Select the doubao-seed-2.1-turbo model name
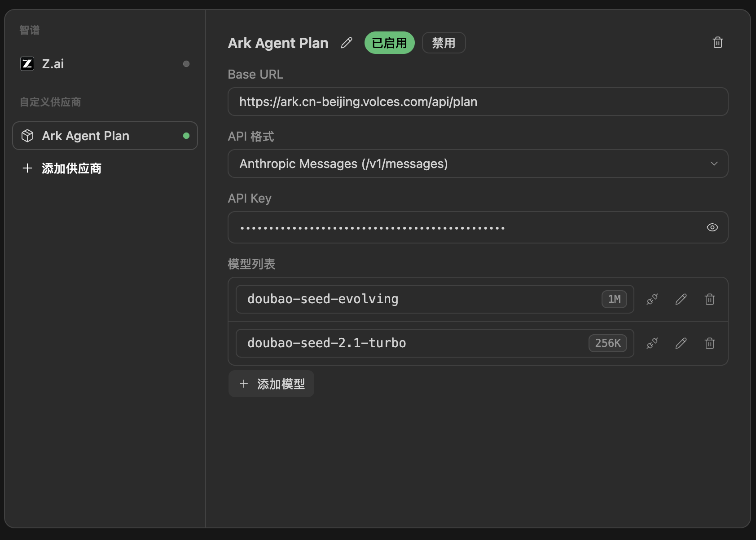Image resolution: width=756 pixels, height=540 pixels. (x=327, y=343)
